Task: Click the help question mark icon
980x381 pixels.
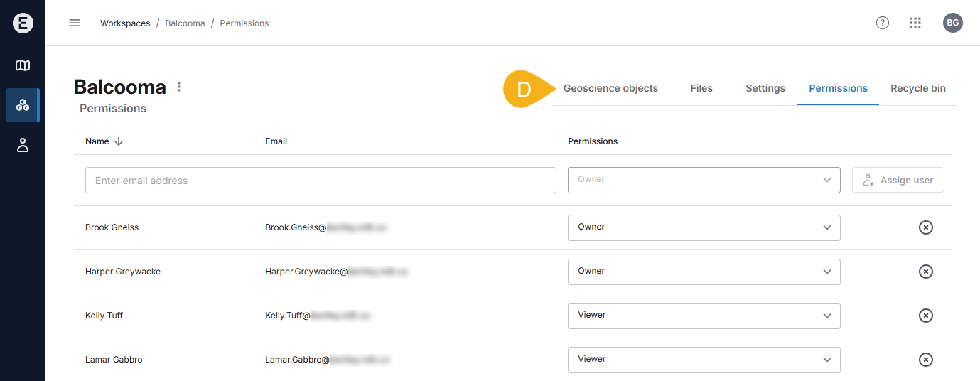Action: point(882,23)
